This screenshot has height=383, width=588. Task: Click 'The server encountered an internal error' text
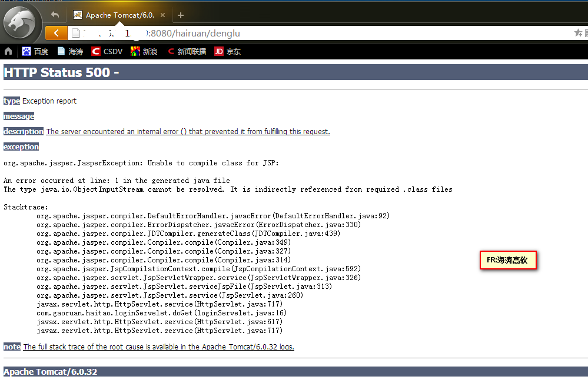click(188, 132)
